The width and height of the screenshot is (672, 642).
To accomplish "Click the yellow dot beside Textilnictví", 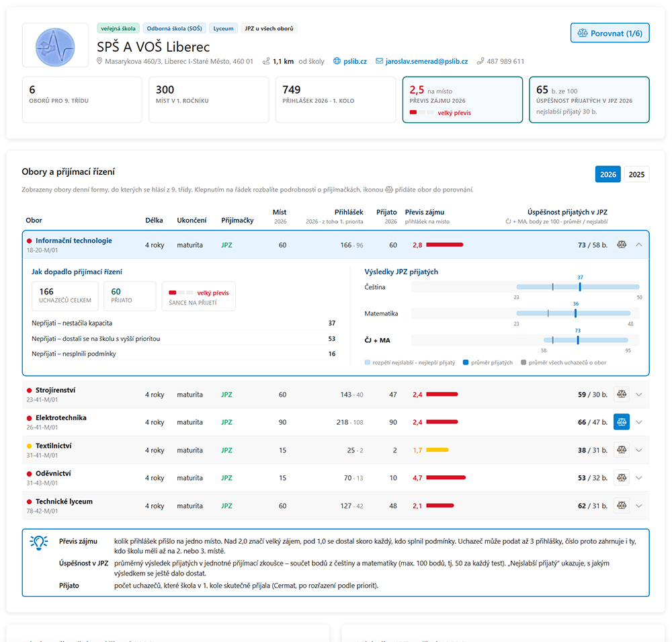I will click(29, 446).
